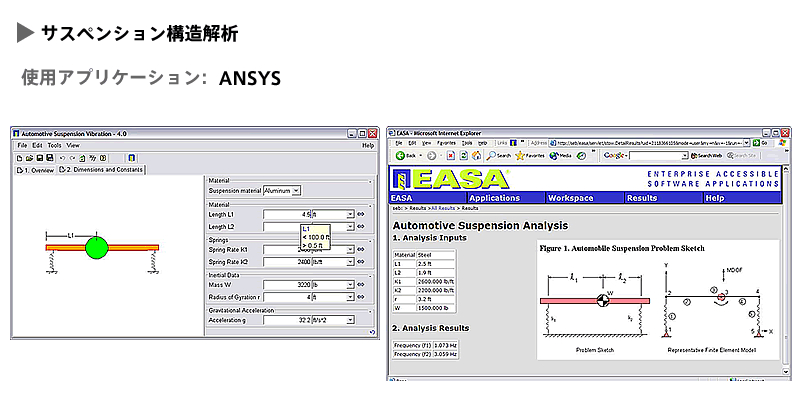The width and height of the screenshot is (800, 402).
Task: Open unit dropdown for Acceleration g
Action: (x=350, y=320)
